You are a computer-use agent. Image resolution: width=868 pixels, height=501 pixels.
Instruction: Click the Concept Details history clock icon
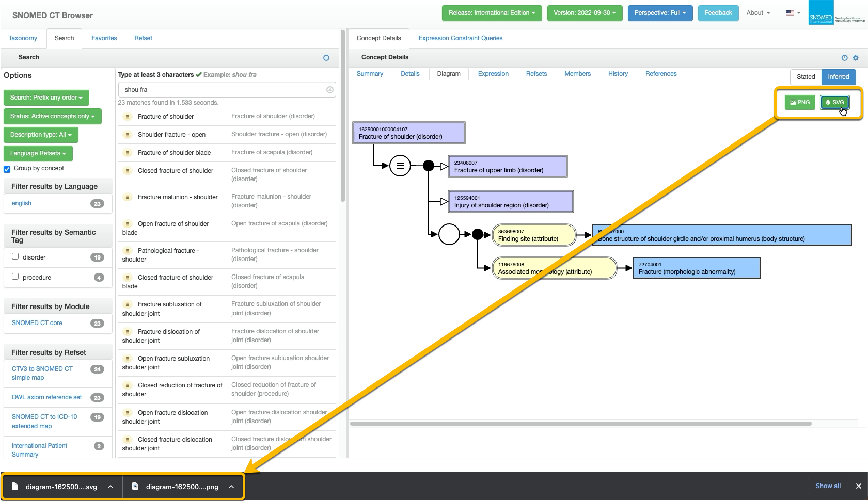[x=845, y=58]
